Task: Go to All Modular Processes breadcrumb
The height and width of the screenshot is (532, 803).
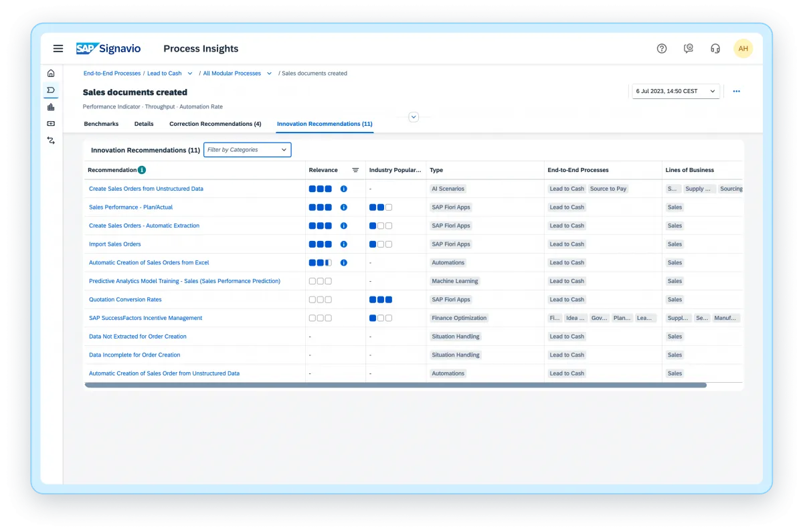Action: pyautogui.click(x=232, y=74)
